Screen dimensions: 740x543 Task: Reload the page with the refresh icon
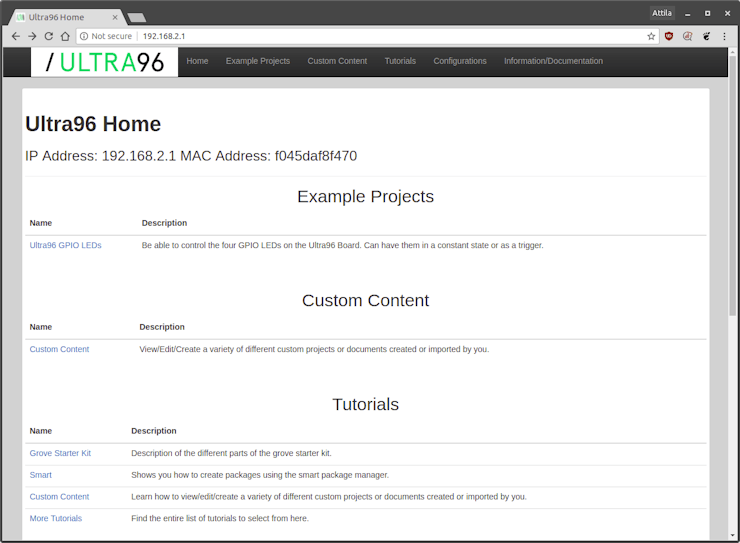click(49, 36)
